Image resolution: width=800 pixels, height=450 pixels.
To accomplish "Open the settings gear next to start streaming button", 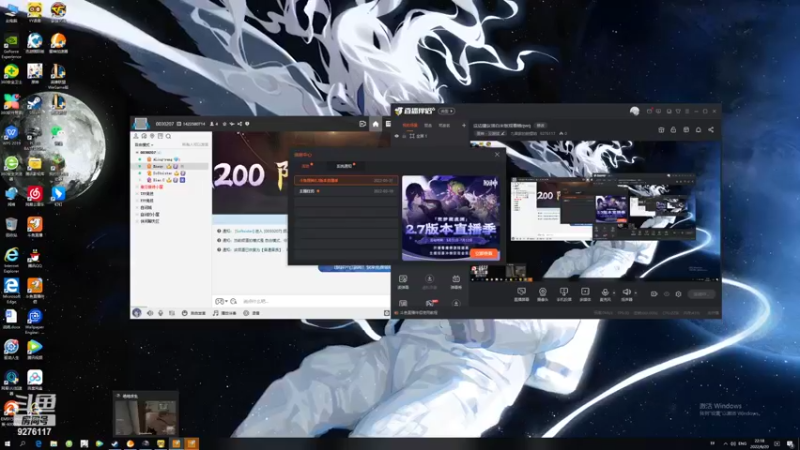I will [x=678, y=294].
